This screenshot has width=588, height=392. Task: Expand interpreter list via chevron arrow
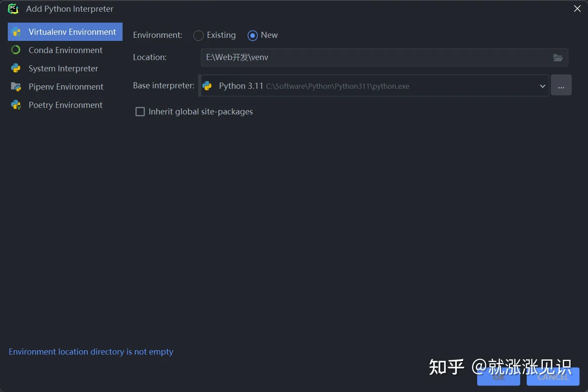coord(542,86)
